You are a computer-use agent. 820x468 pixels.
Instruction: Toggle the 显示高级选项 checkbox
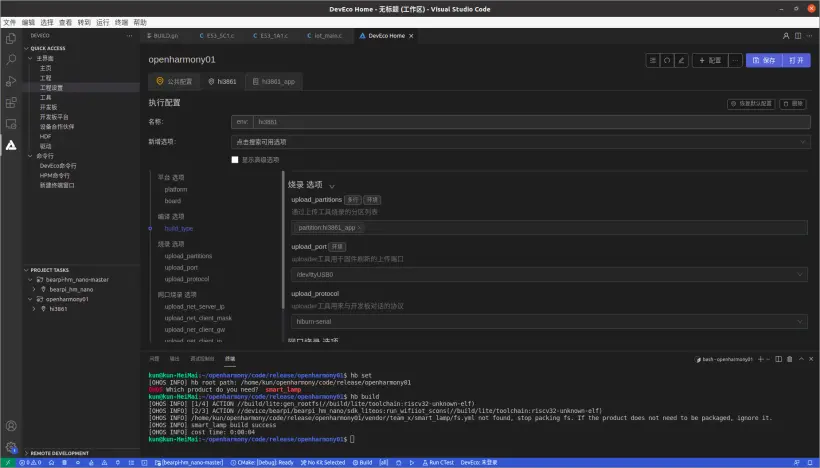tap(235, 160)
